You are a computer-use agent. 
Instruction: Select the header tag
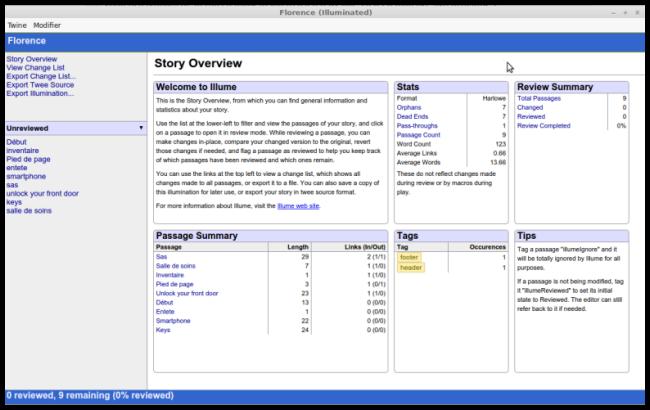coord(410,267)
